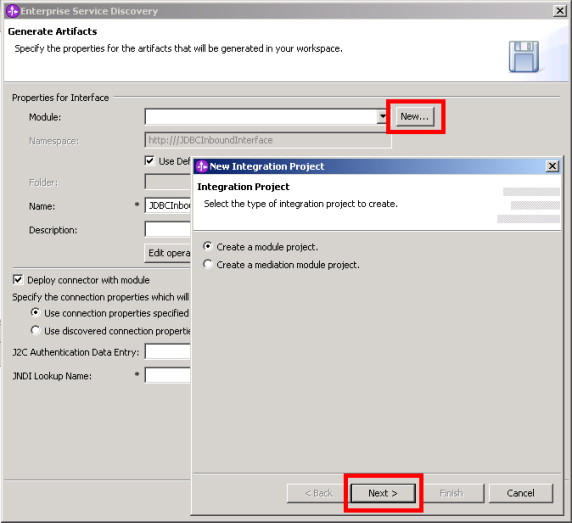Click the Next > button
This screenshot has width=572, height=523.
coord(383,493)
